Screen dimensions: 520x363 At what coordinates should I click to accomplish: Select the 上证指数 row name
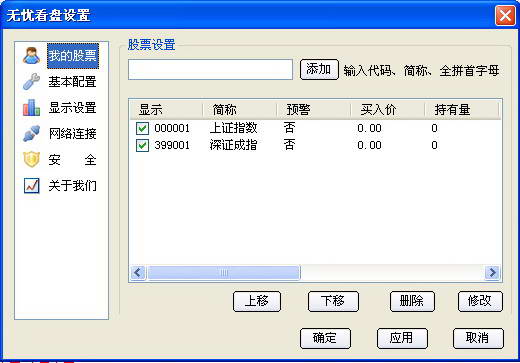coord(234,128)
